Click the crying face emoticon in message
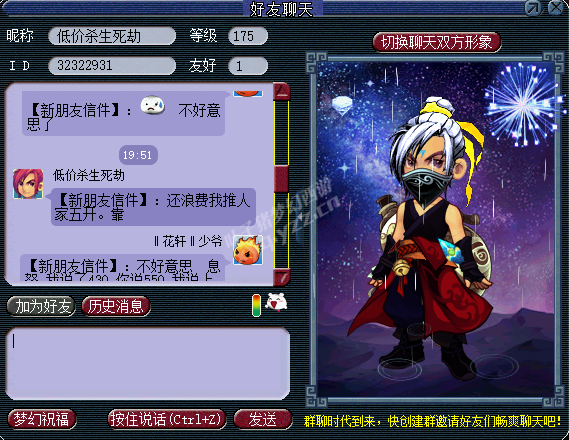Viewport: 569px width, 440px height. pos(152,105)
